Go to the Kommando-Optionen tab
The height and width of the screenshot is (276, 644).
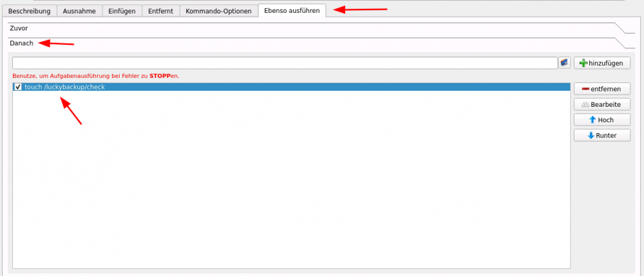coord(218,11)
